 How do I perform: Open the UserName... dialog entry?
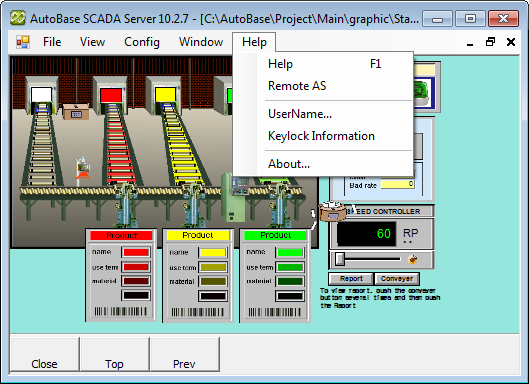coord(324,114)
